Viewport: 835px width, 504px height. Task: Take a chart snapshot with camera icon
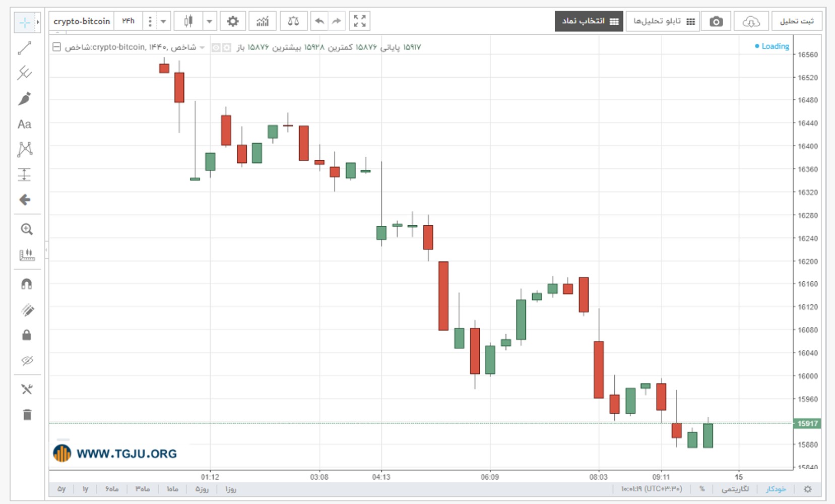(716, 21)
